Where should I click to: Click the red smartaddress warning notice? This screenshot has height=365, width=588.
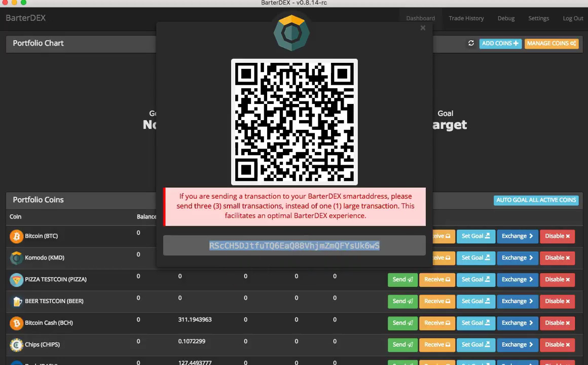(x=295, y=207)
